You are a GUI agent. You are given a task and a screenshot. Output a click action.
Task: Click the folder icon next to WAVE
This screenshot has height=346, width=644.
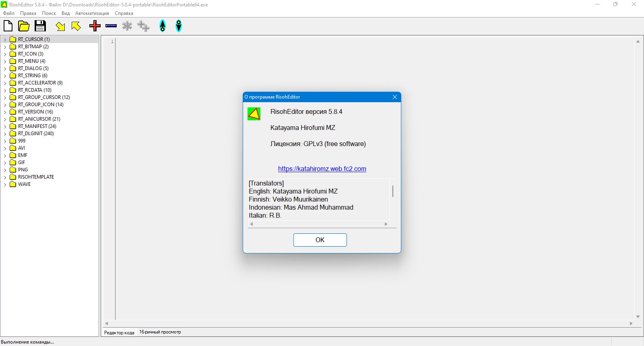coord(13,184)
